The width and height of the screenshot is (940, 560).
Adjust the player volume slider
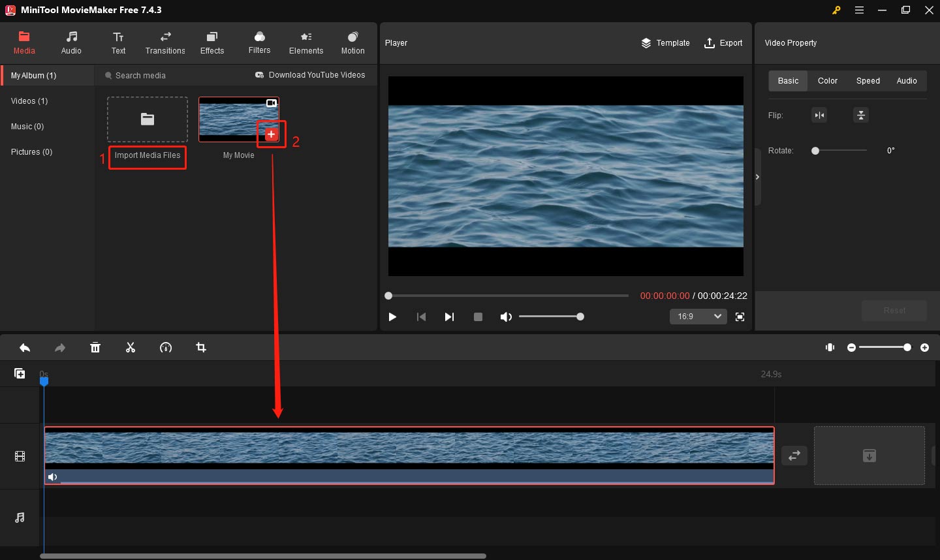(551, 317)
